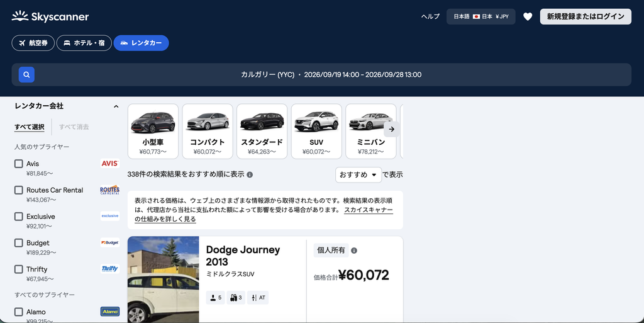Click the 人気のサプライヤー heading
This screenshot has width=644, height=323.
[42, 147]
